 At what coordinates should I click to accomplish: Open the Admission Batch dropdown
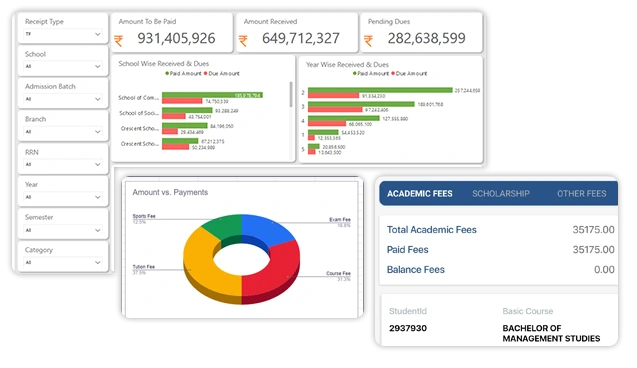63,99
